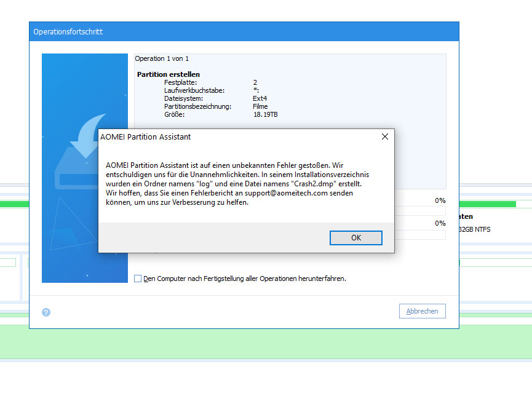The height and width of the screenshot is (407, 532).
Task: Click the 'Operationsfortschritt' title bar
Action: [244, 31]
